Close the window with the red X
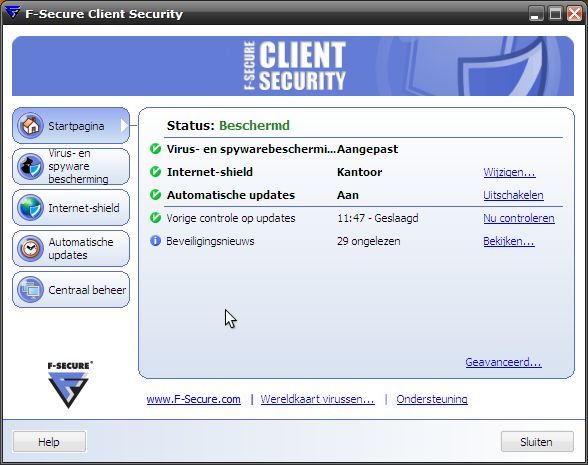 click(574, 14)
